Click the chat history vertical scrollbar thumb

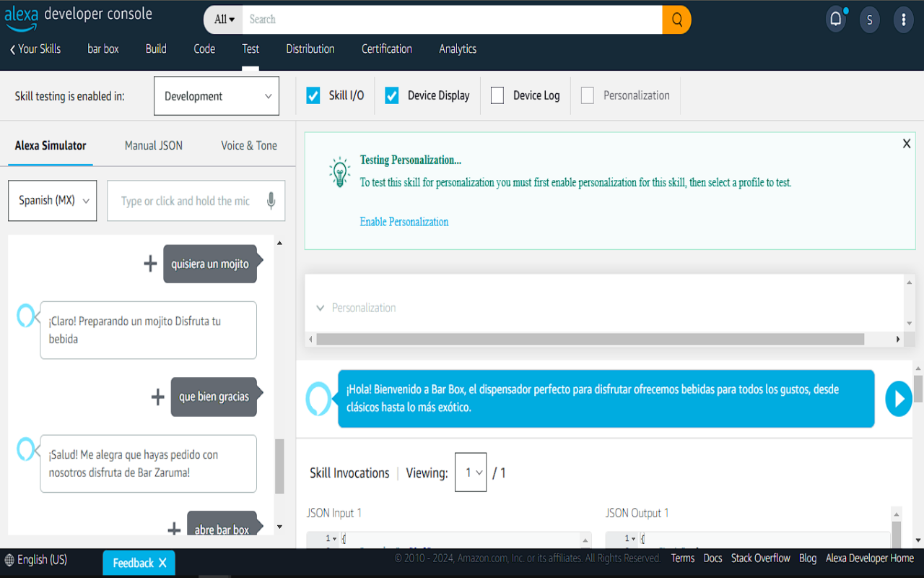279,466
